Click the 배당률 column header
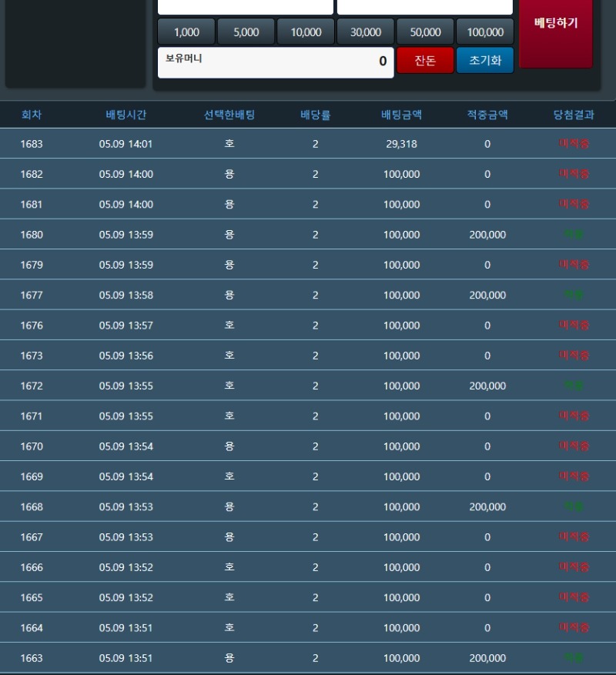 (316, 115)
